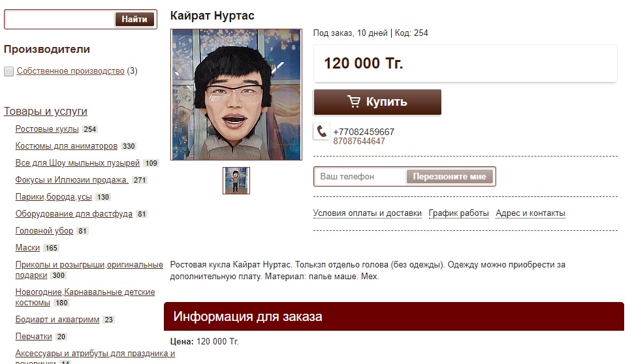The width and height of the screenshot is (632, 364).
Task: Open the График работы link
Action: click(x=459, y=213)
